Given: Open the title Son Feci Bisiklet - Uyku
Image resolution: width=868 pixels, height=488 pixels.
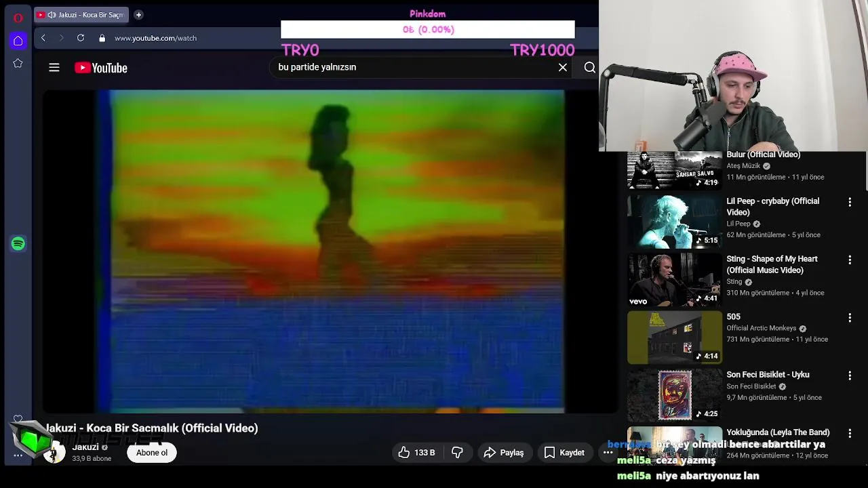Looking at the screenshot, I should point(768,374).
